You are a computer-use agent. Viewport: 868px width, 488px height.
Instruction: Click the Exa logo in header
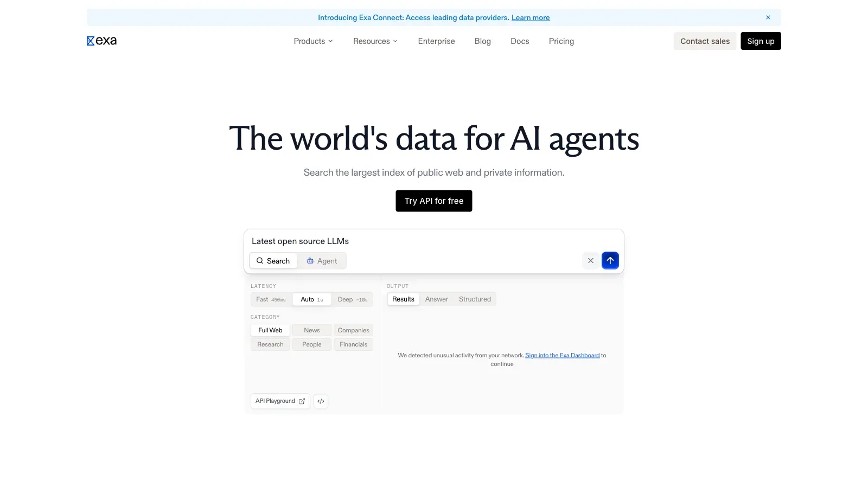coord(101,41)
